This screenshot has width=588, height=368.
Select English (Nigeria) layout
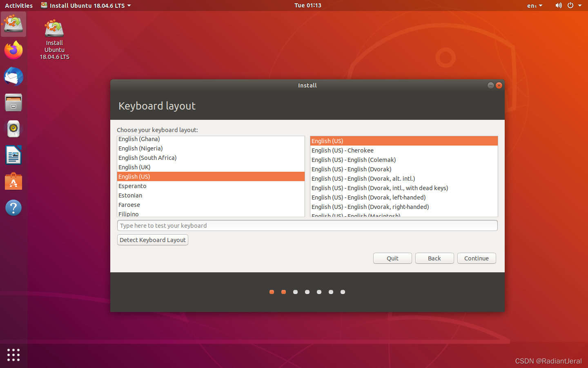pyautogui.click(x=211, y=148)
